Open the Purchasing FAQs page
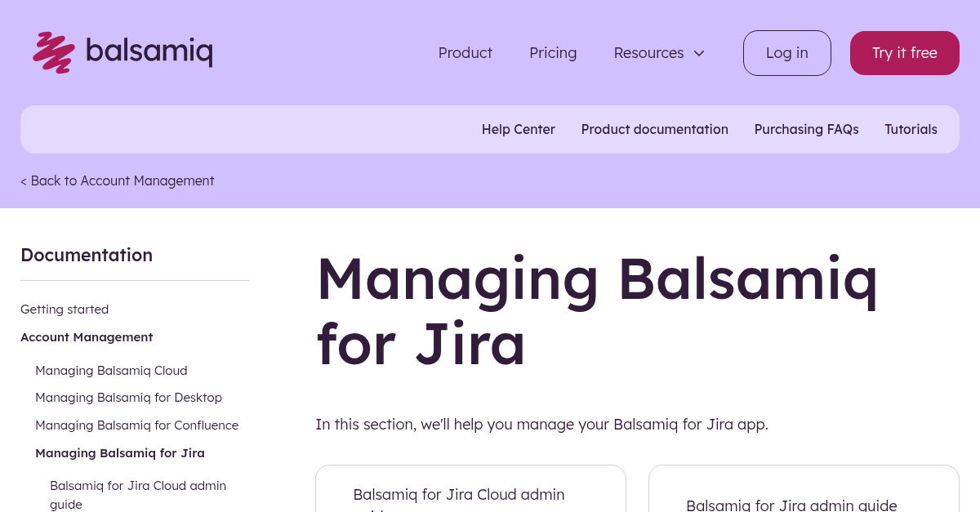The width and height of the screenshot is (980, 512). [x=806, y=129]
